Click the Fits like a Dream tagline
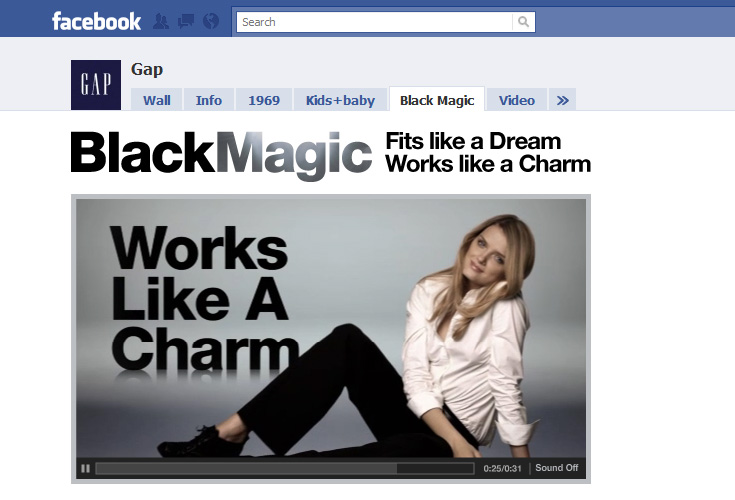The height and width of the screenshot is (500, 735). click(473, 141)
